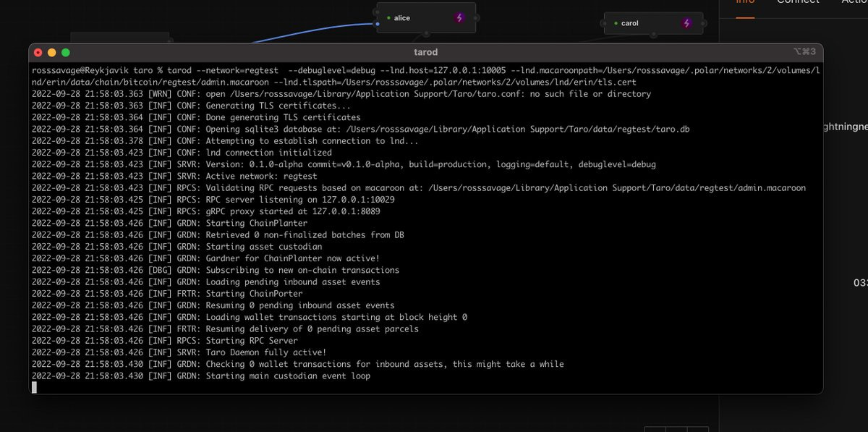Click alice node's blue left connection port
The width and height of the screenshot is (868, 432).
pyautogui.click(x=377, y=24)
